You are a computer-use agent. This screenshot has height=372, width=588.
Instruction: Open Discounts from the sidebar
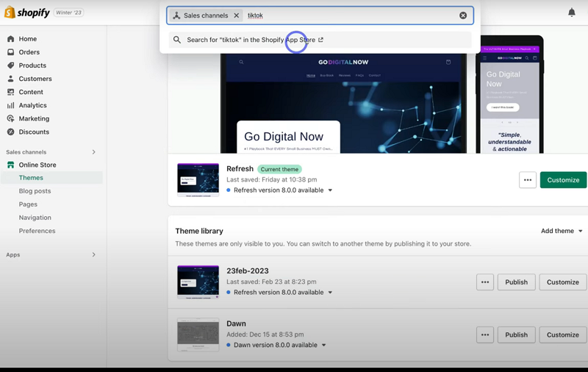point(34,132)
